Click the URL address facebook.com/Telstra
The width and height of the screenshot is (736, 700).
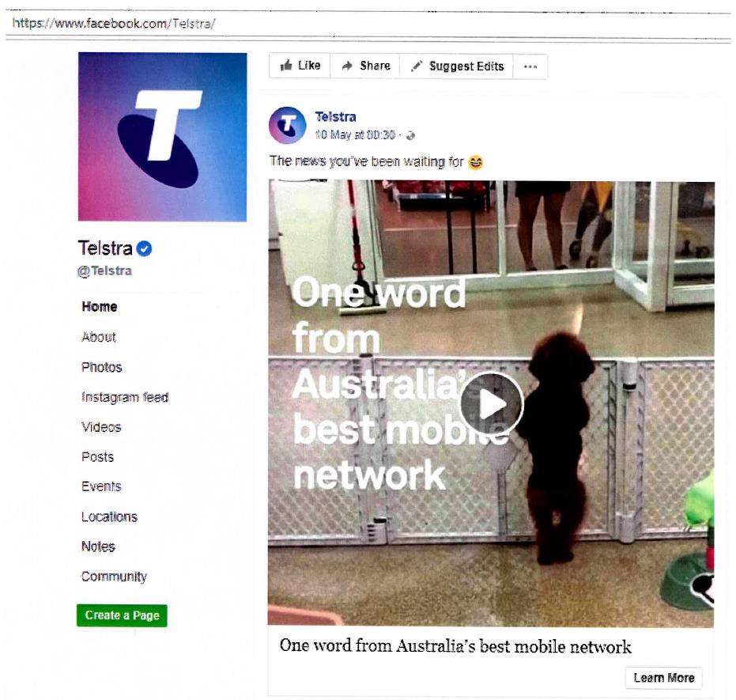[114, 23]
